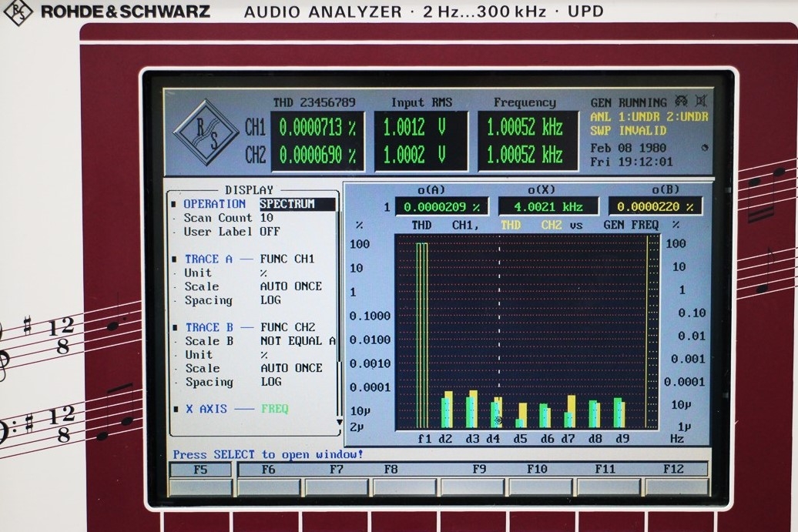Click the cursor marker on d4 bar
Viewport: 798px width, 532px height.
pos(498,420)
